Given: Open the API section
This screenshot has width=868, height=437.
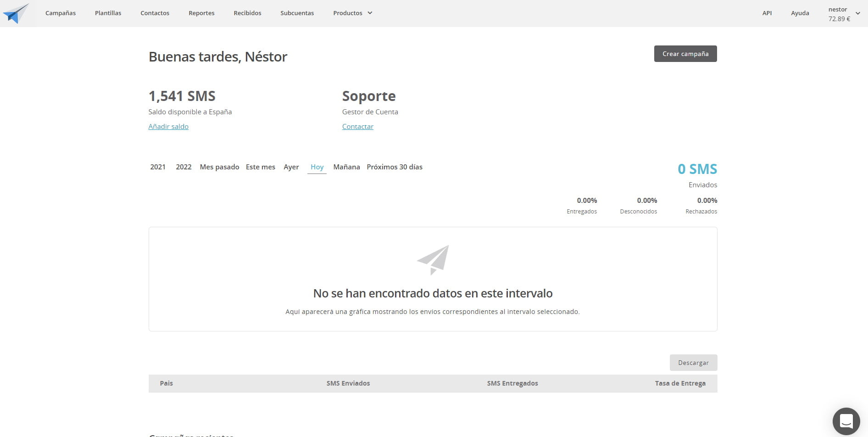Looking at the screenshot, I should coord(767,13).
